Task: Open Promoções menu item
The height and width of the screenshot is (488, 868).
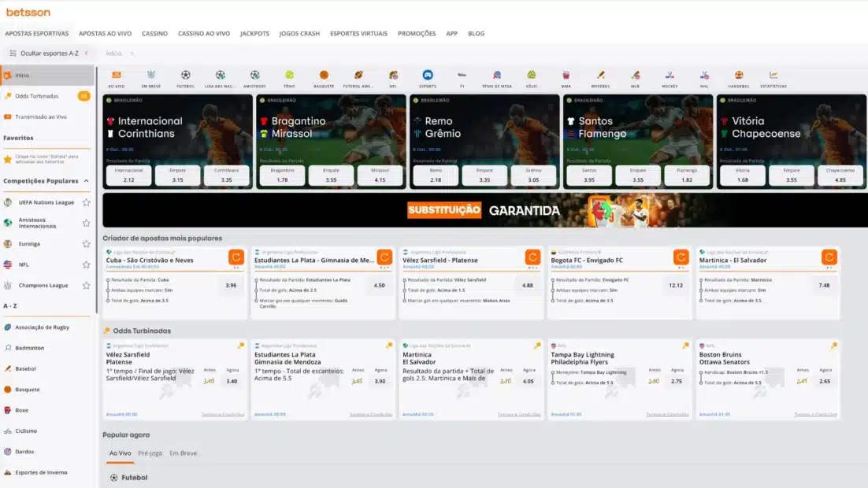Action: pyautogui.click(x=417, y=34)
